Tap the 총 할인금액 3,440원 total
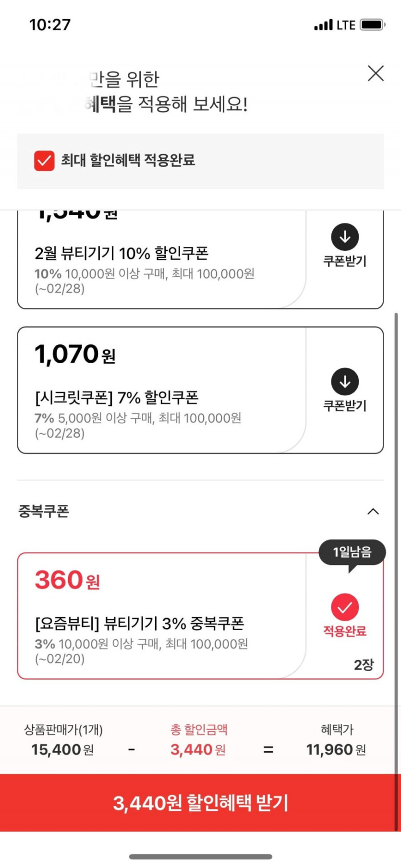This screenshot has height=868, width=401. (x=198, y=749)
